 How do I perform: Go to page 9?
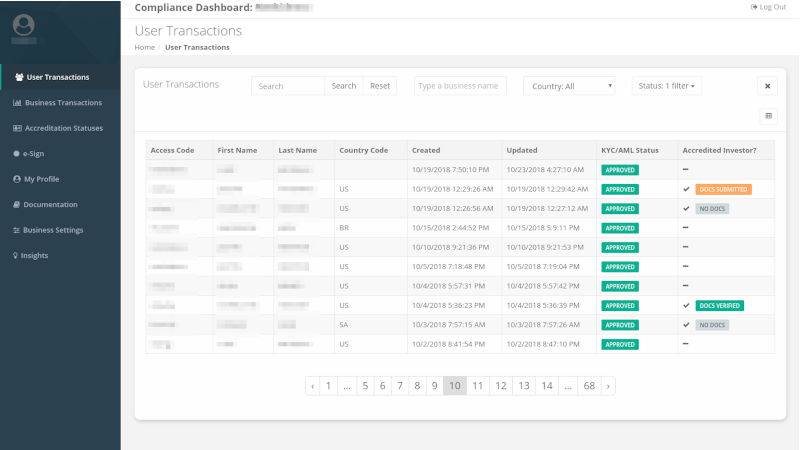pyautogui.click(x=435, y=386)
